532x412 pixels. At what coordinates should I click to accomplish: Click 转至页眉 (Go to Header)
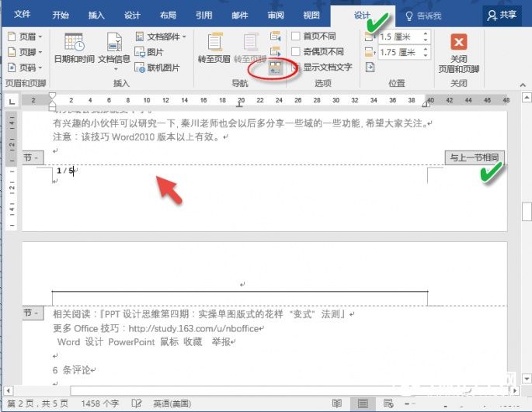(214, 48)
